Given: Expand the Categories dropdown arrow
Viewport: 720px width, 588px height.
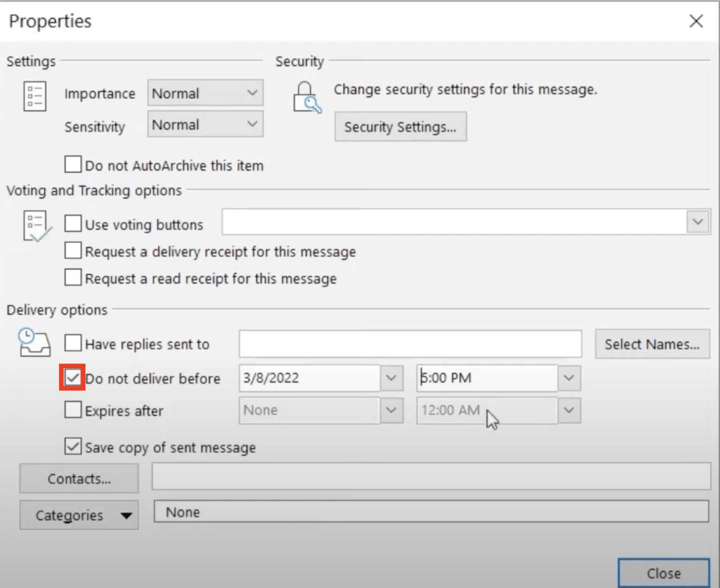Looking at the screenshot, I should coord(126,515).
